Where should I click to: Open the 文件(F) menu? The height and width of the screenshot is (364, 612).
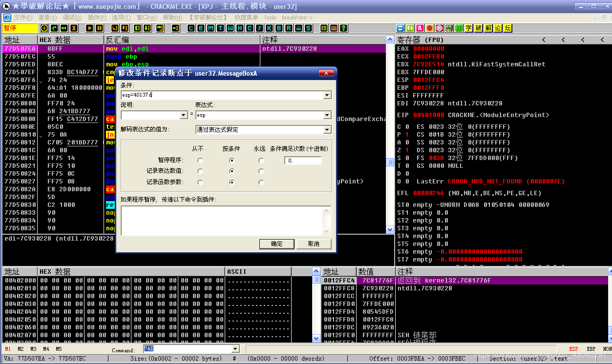pyautogui.click(x=22, y=18)
